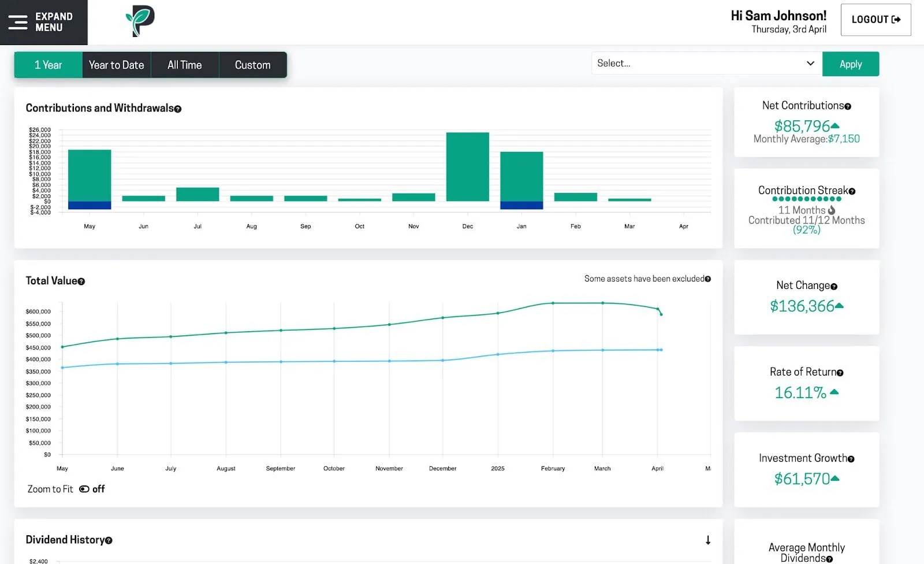The width and height of the screenshot is (924, 564).
Task: Open the Select... dropdown
Action: [706, 64]
